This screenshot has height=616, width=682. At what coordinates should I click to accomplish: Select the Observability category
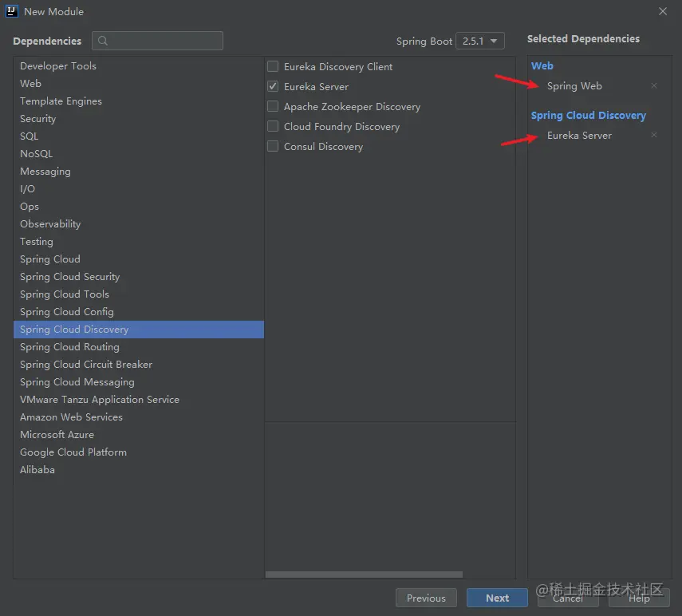pos(139,223)
